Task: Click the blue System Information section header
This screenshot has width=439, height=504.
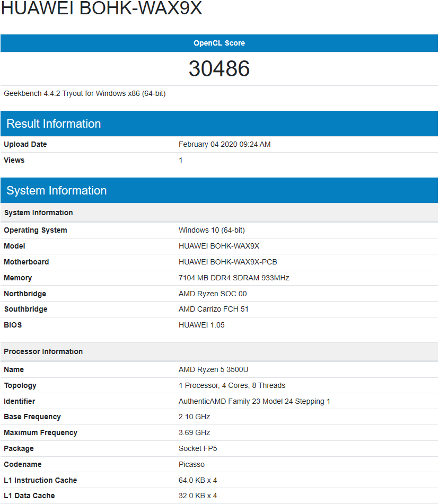Action: (219, 191)
